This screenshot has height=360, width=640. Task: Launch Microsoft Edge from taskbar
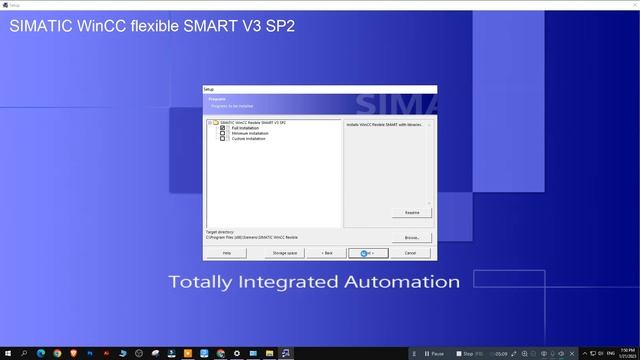coord(41,353)
